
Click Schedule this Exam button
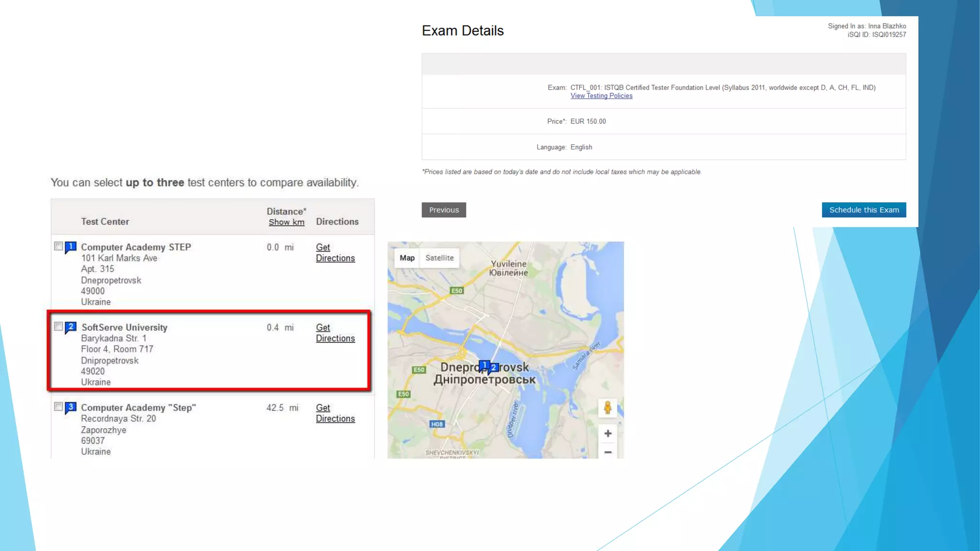point(864,210)
